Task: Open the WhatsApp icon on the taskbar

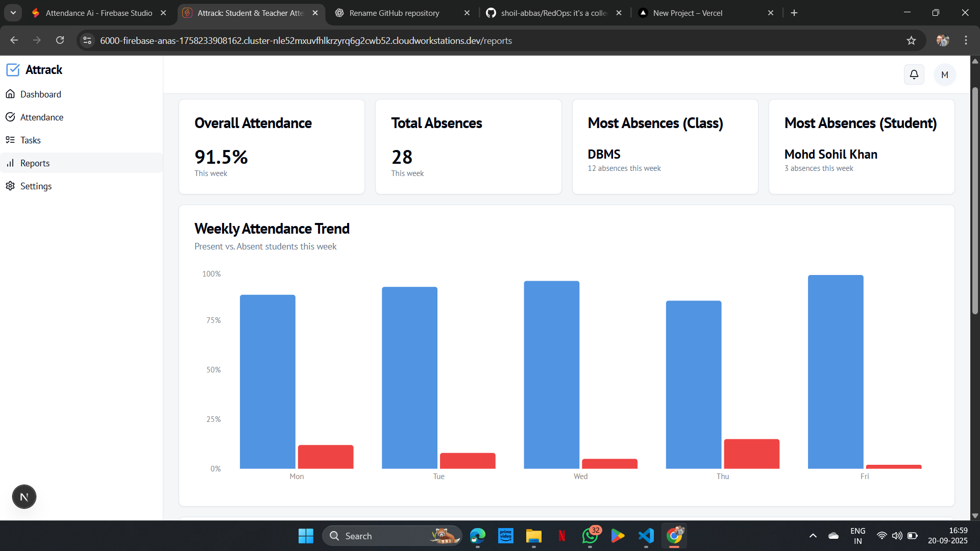Action: (590, 536)
